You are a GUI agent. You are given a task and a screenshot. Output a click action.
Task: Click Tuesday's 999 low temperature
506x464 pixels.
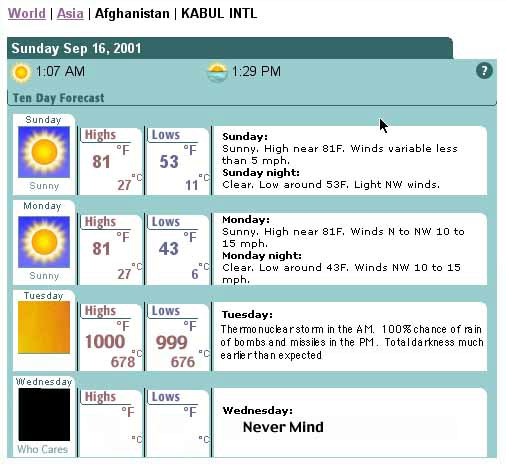pyautogui.click(x=171, y=342)
